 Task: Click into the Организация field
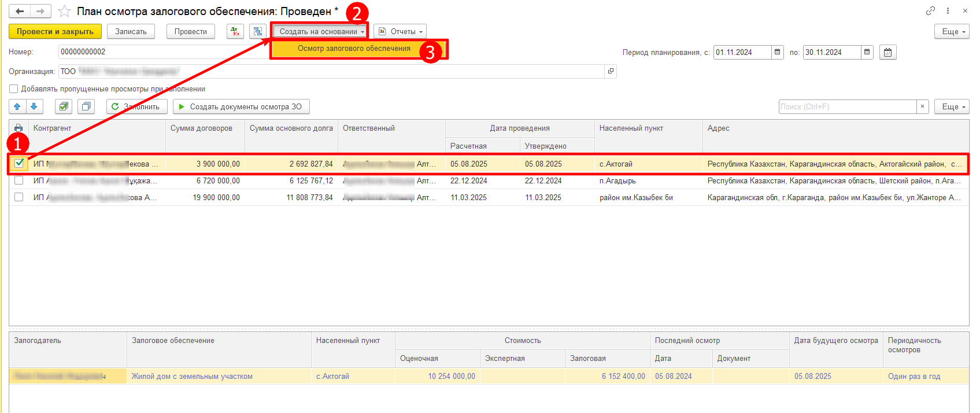click(x=332, y=71)
